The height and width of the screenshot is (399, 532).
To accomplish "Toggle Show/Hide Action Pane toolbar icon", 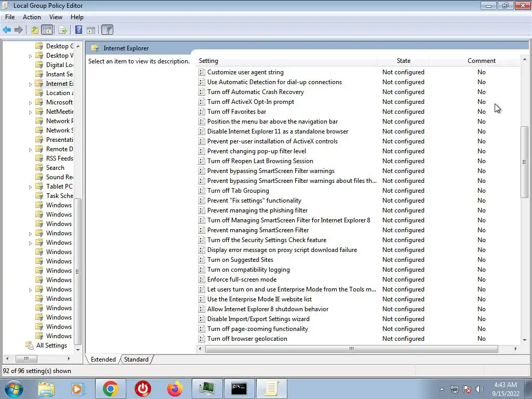I will (x=91, y=30).
